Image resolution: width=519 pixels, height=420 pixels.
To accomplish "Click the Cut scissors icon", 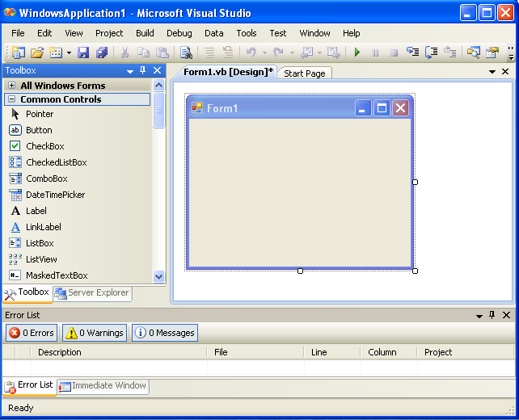I will (124, 52).
